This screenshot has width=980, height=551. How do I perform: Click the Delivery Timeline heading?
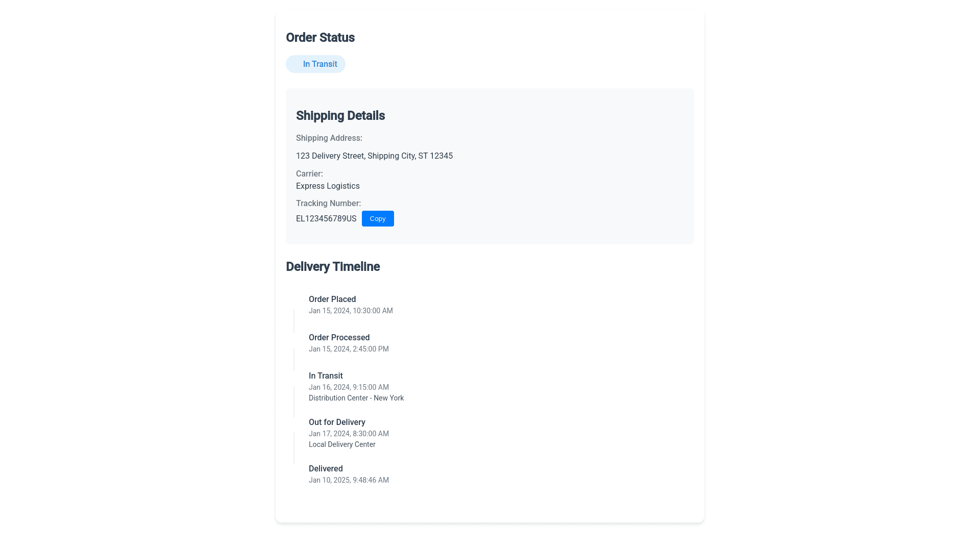[332, 266]
